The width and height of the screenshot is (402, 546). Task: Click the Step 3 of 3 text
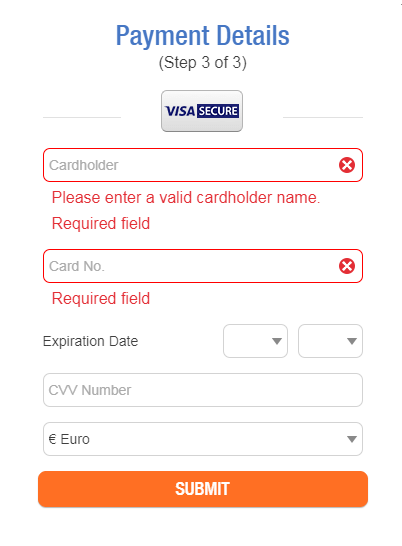click(202, 63)
